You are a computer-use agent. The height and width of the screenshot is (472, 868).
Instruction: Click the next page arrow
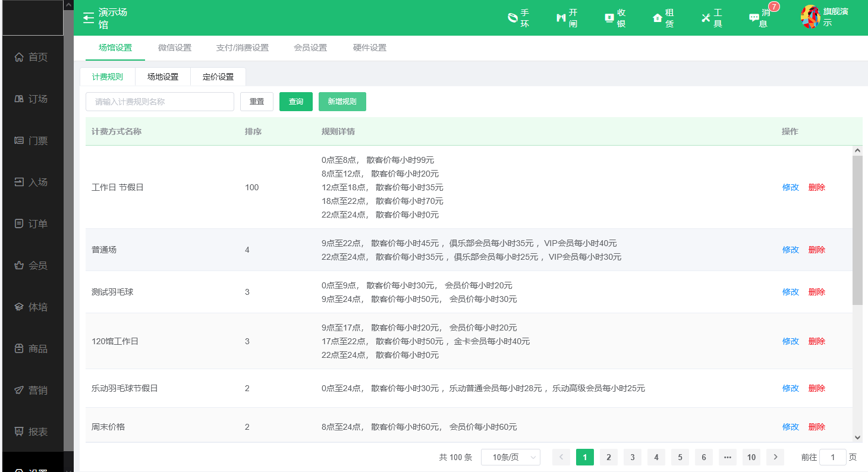[x=775, y=457]
